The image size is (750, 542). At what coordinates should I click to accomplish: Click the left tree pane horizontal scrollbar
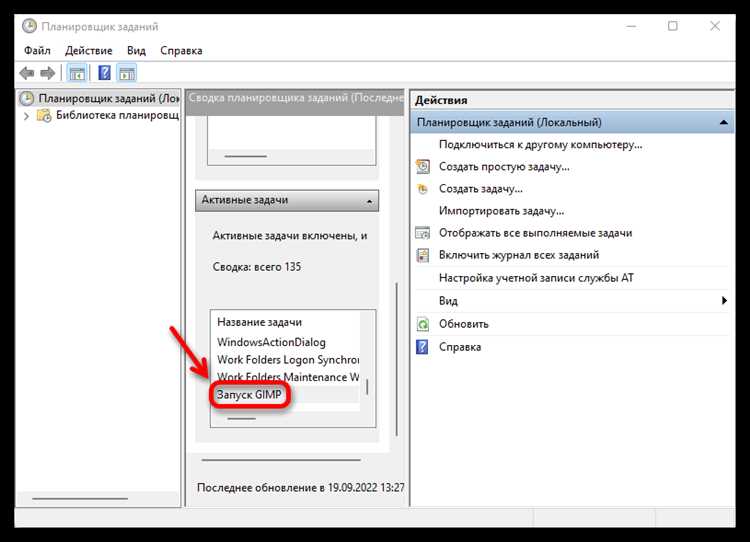pos(80,498)
